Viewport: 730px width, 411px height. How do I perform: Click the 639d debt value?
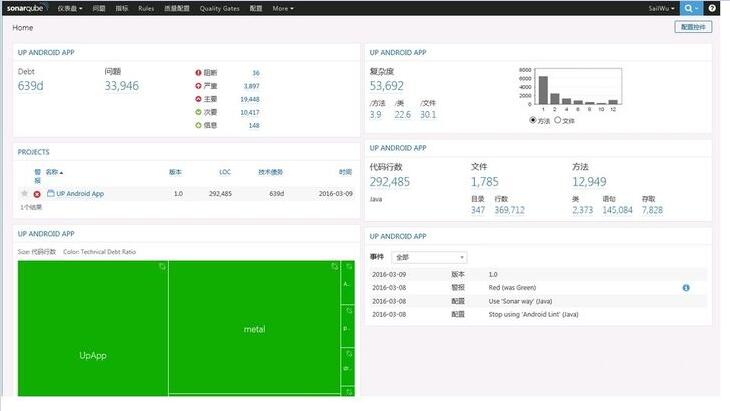(x=31, y=86)
